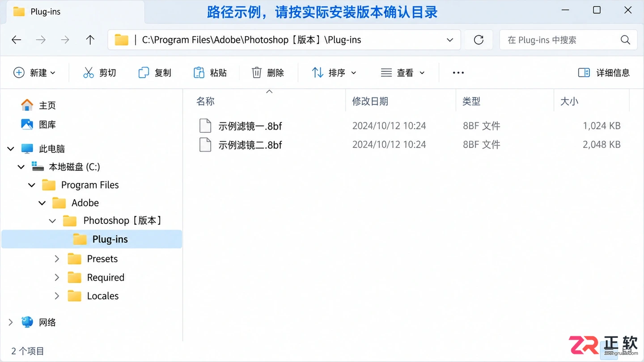This screenshot has height=362, width=644.
Task: Collapse the 此电脑 tree node
Action: 11,148
